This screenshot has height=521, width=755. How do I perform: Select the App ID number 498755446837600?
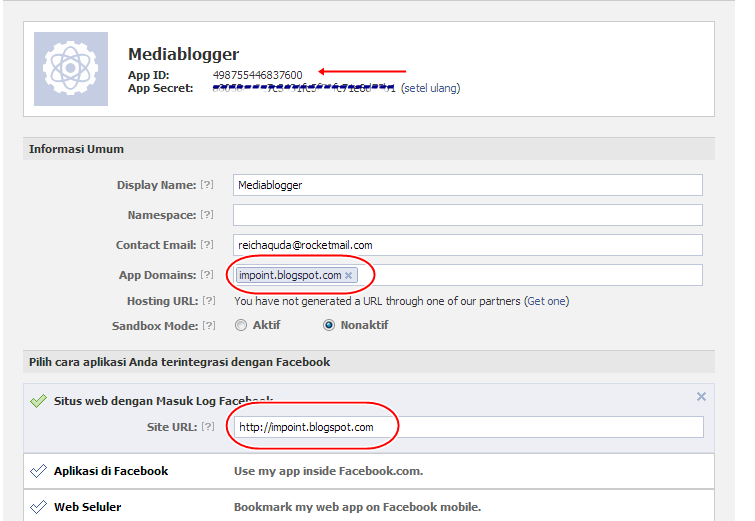coord(258,75)
